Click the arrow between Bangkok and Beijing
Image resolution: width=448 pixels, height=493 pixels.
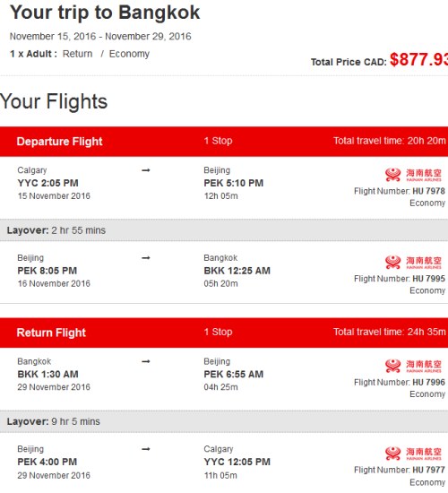click(146, 361)
